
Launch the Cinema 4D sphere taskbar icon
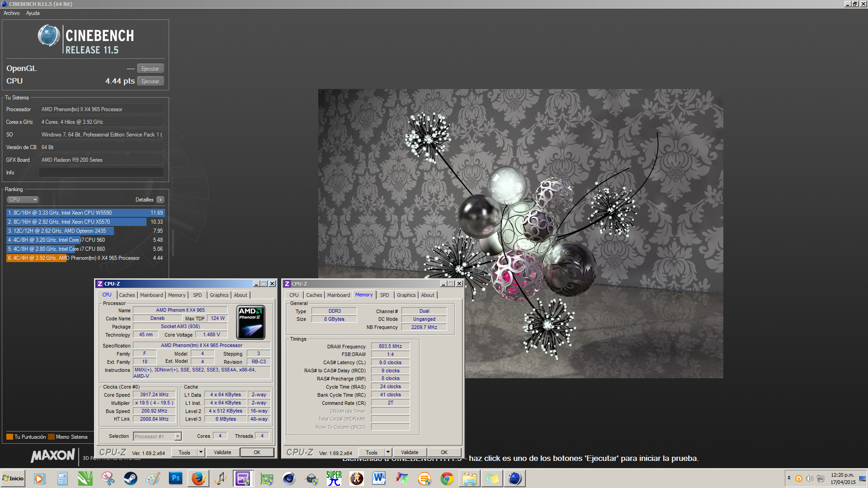point(289,479)
